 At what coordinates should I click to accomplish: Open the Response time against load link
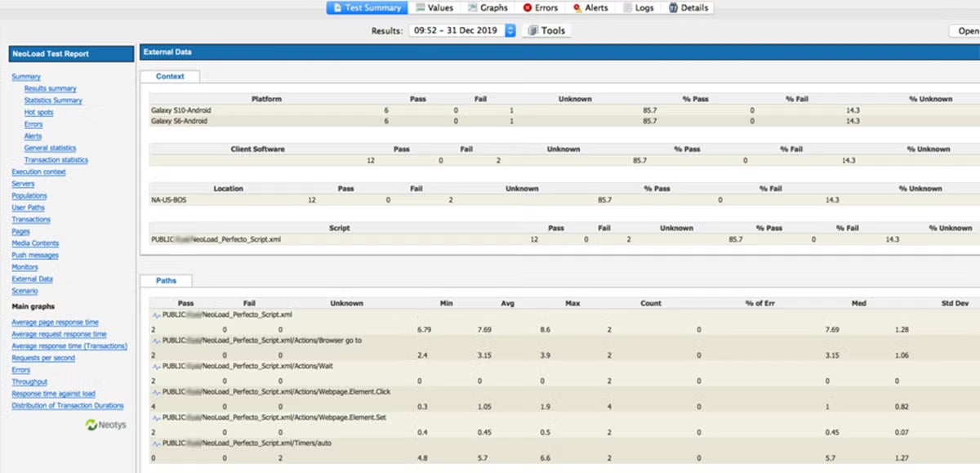[53, 394]
